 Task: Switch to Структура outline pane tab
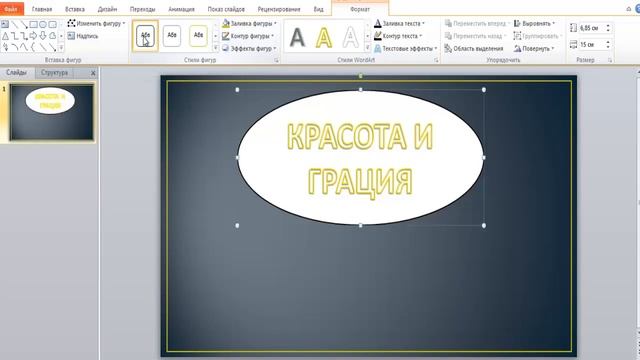click(x=54, y=73)
